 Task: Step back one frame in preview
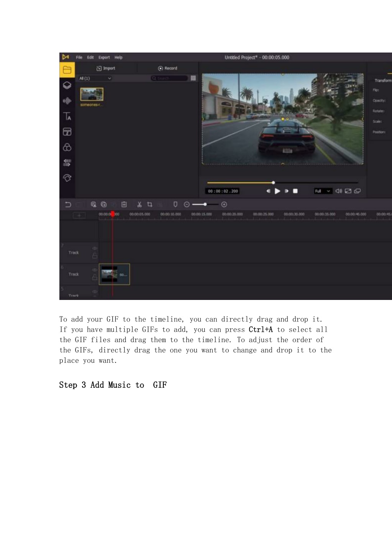pyautogui.click(x=268, y=191)
